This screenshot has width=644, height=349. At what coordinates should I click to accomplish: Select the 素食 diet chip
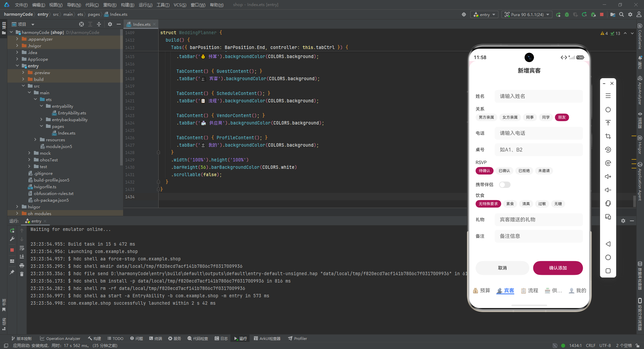(x=510, y=204)
